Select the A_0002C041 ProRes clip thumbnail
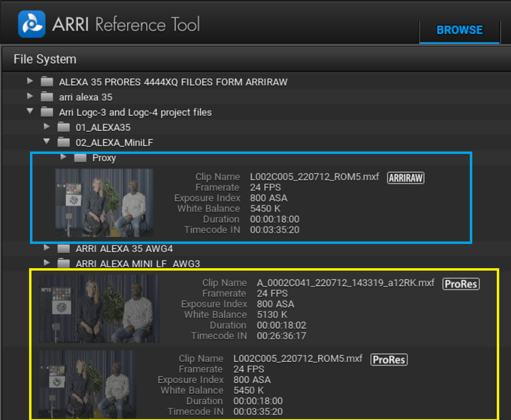 [x=99, y=309]
